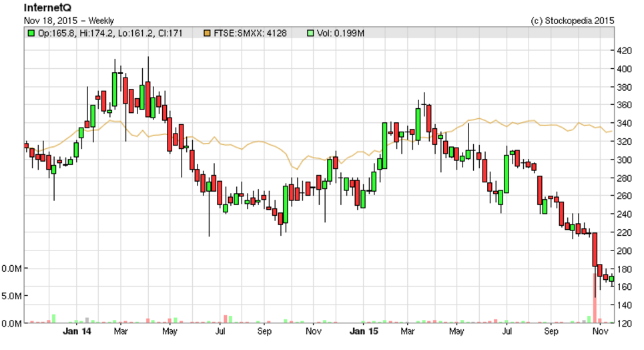This screenshot has height=350, width=644.
Task: Click the 220 price axis label
Action: (624, 232)
